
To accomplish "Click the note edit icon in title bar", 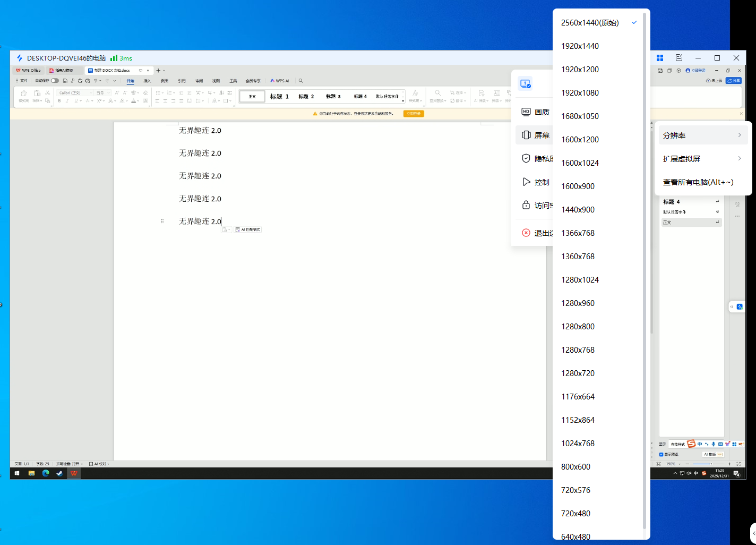I will (x=679, y=58).
